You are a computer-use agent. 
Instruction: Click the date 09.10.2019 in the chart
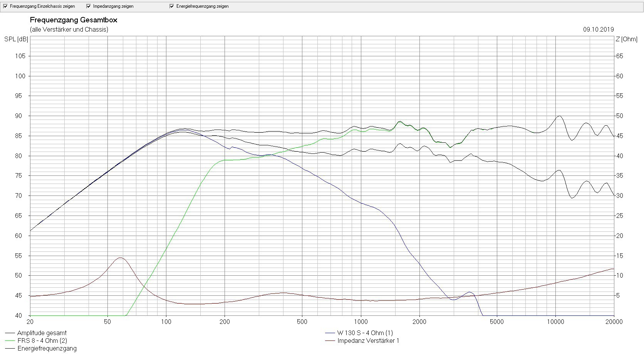[598, 29]
